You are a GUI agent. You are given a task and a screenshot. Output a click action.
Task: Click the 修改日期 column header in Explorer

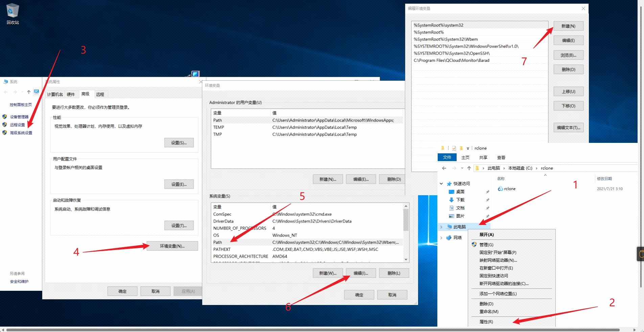[604, 179]
